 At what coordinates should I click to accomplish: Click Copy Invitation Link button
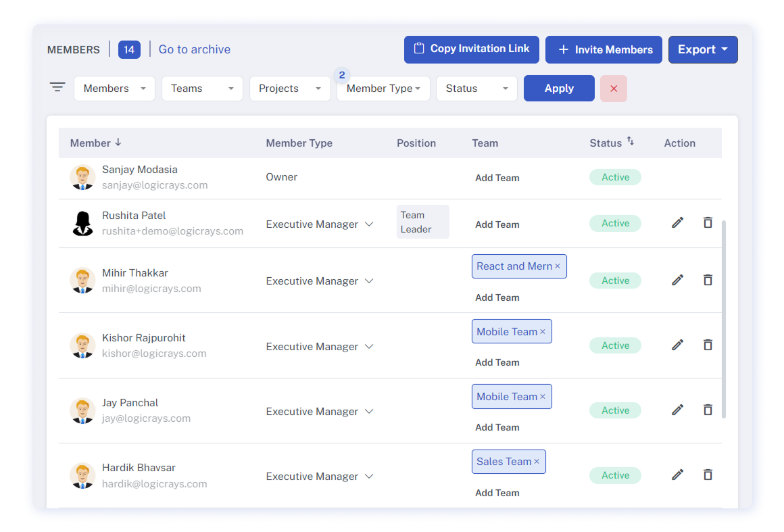[471, 49]
